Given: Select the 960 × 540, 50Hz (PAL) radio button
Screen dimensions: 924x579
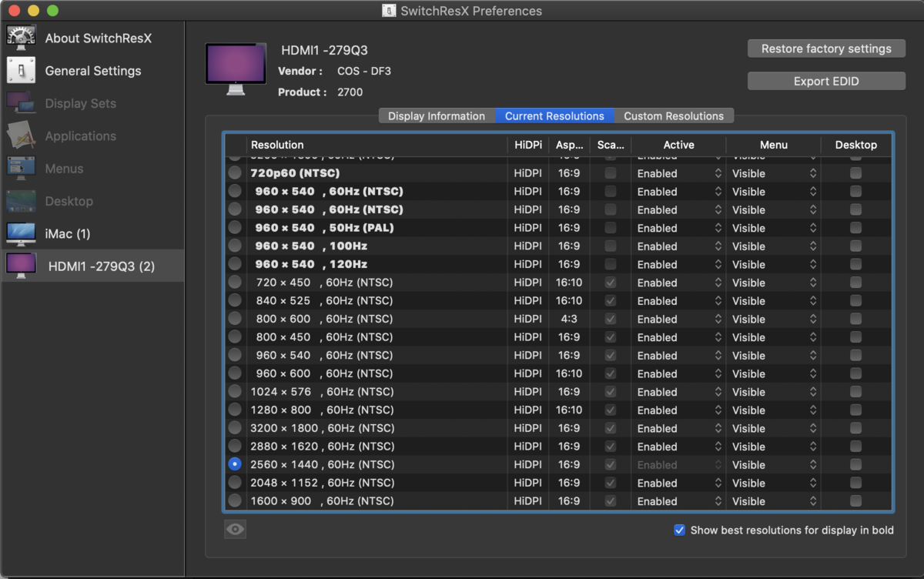Looking at the screenshot, I should tap(235, 228).
